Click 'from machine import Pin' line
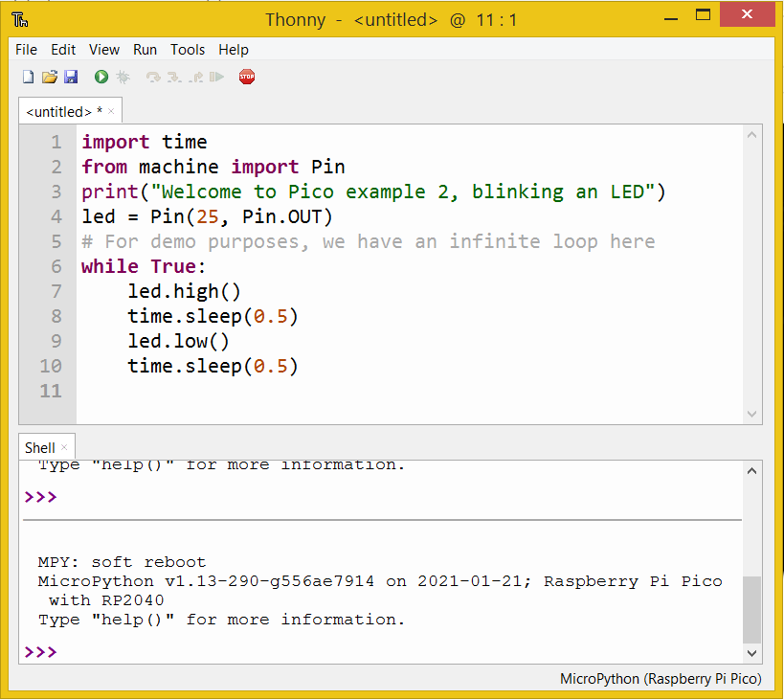Screen dimensions: 784x700 pos(213,167)
